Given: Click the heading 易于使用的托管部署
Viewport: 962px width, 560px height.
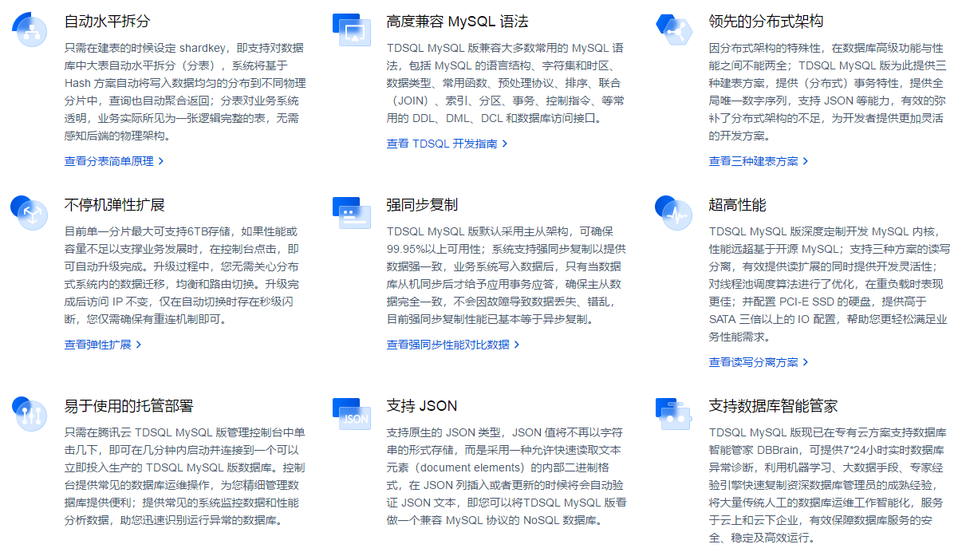Looking at the screenshot, I should tap(128, 406).
